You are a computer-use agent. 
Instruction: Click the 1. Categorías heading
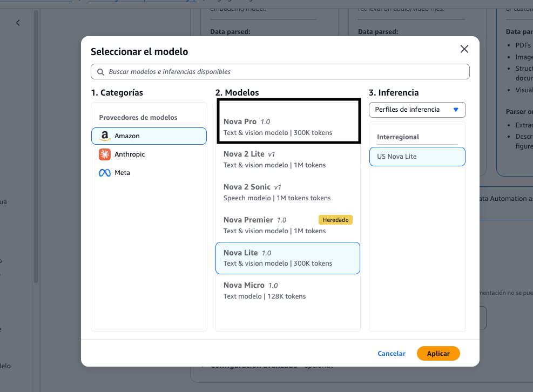point(117,93)
